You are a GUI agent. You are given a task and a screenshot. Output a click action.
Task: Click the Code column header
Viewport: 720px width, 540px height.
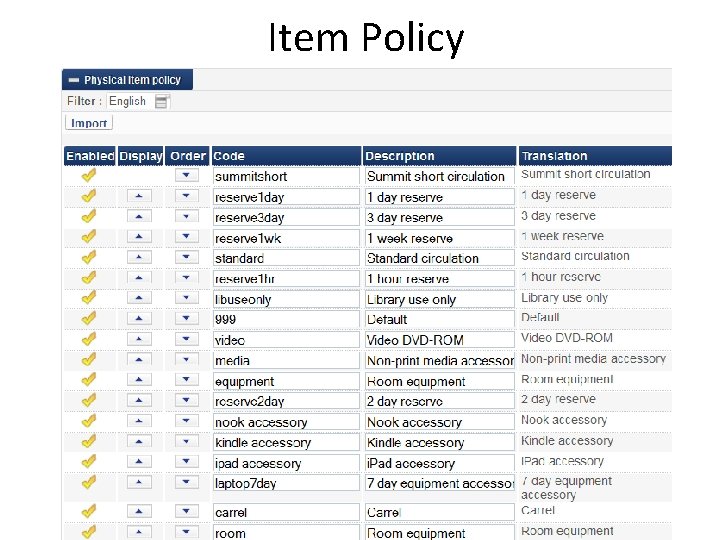point(286,156)
